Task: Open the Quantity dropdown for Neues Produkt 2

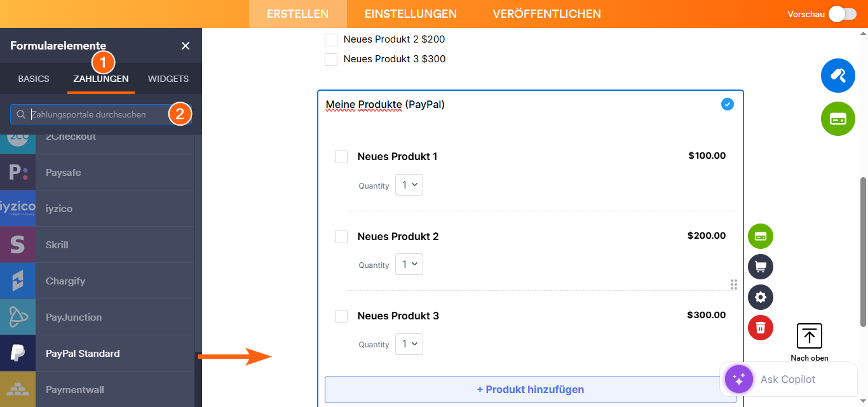Action: pyautogui.click(x=409, y=264)
